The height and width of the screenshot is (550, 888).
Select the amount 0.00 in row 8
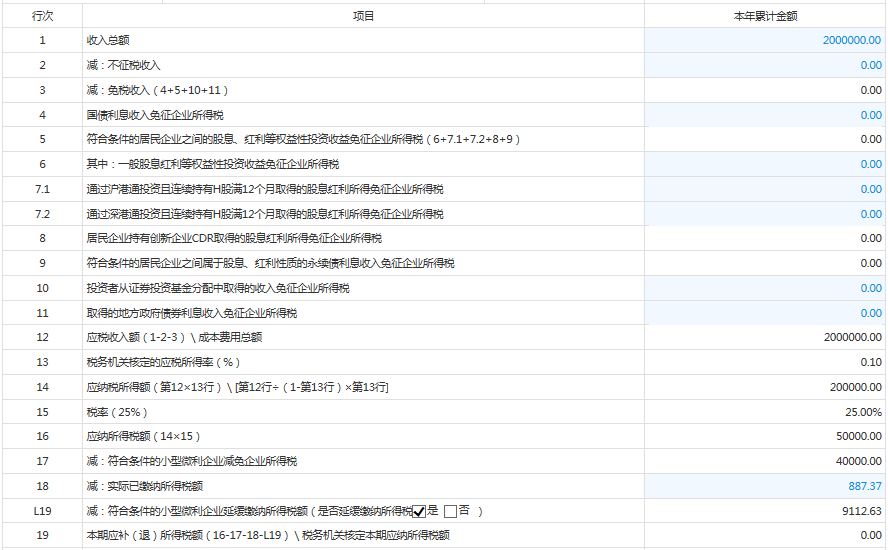(x=871, y=238)
